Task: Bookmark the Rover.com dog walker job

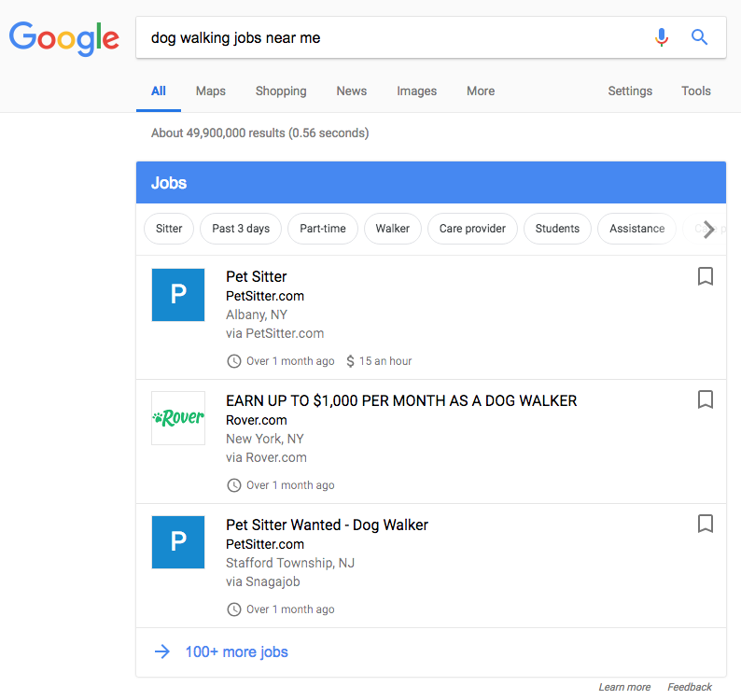Action: (x=706, y=399)
